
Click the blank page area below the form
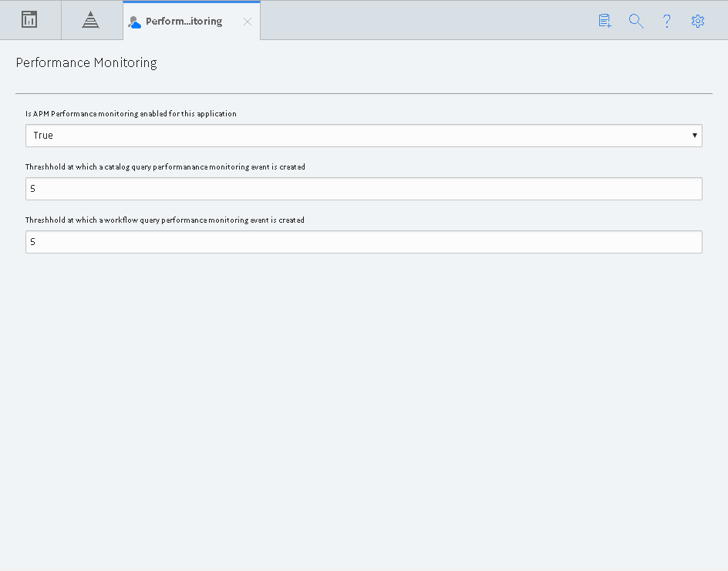click(x=364, y=408)
